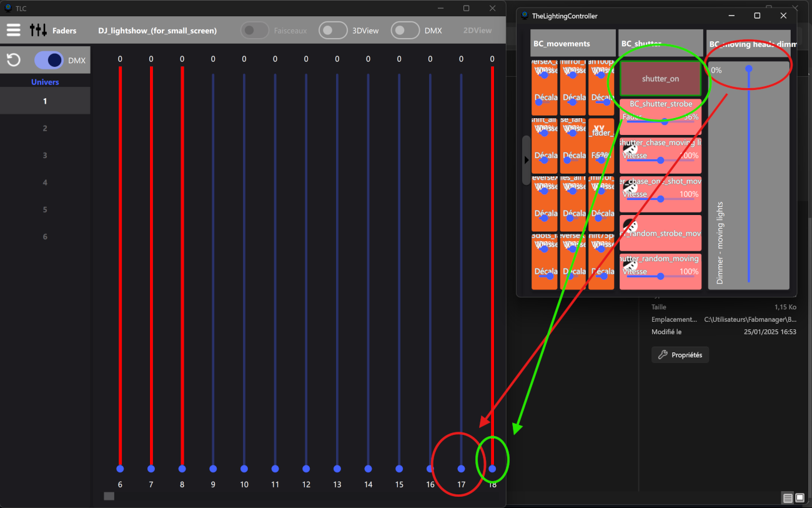Click strobe icon on shutter_chase_moving card
Image resolution: width=812 pixels, height=508 pixels.
(x=631, y=150)
